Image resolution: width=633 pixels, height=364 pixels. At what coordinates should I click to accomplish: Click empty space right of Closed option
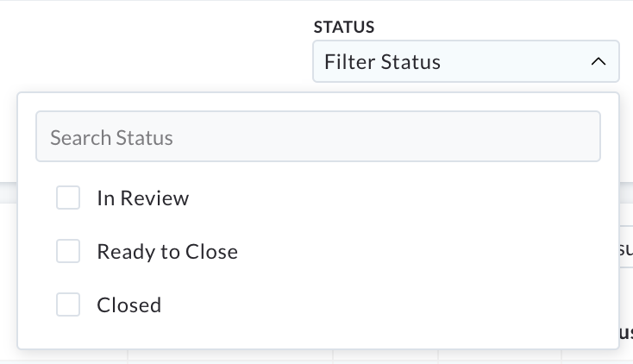pos(384,305)
